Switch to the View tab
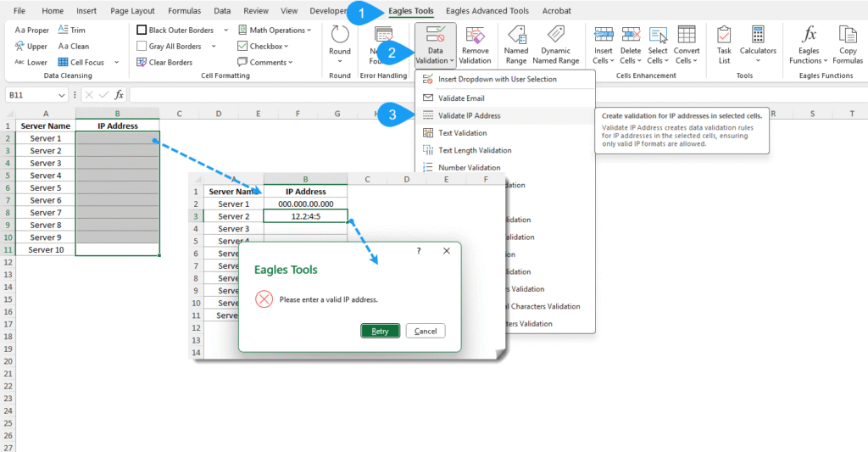868x452 pixels. [x=289, y=10]
